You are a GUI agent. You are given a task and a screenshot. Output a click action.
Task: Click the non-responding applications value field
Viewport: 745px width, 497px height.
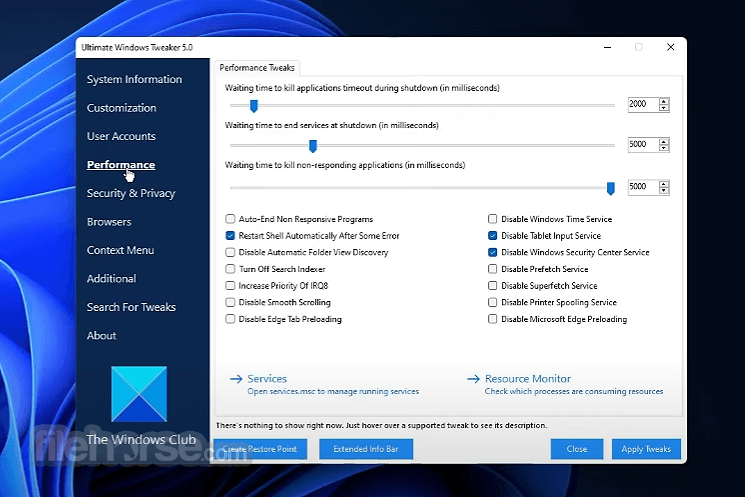point(643,187)
